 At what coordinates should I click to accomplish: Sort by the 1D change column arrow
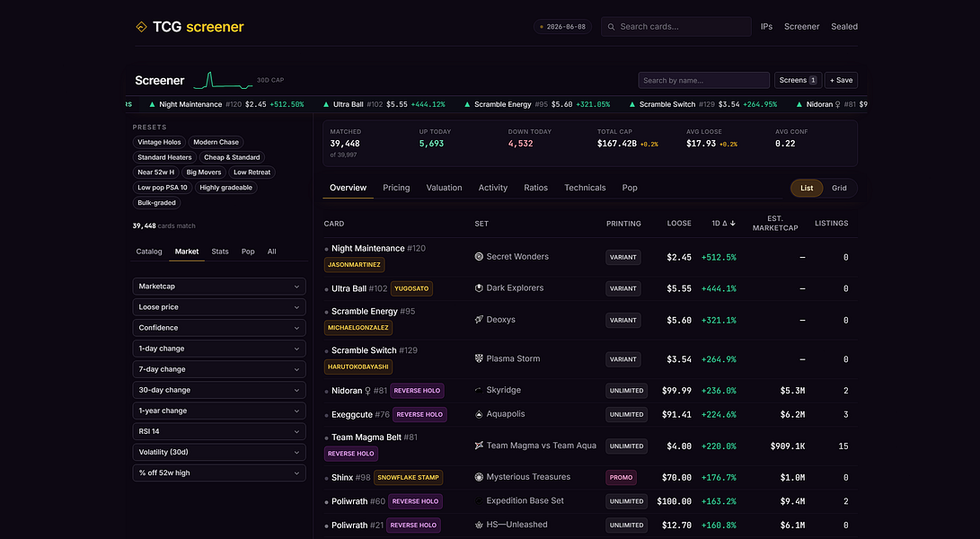point(732,223)
